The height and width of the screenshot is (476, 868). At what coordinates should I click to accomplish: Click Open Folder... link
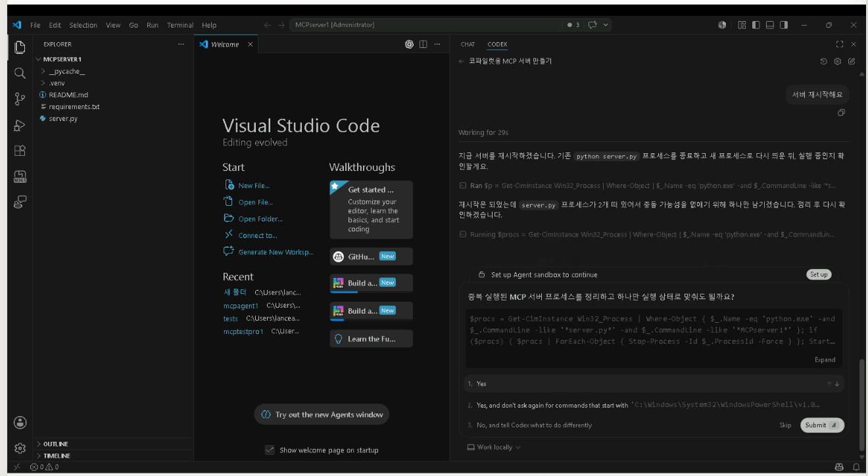point(260,219)
